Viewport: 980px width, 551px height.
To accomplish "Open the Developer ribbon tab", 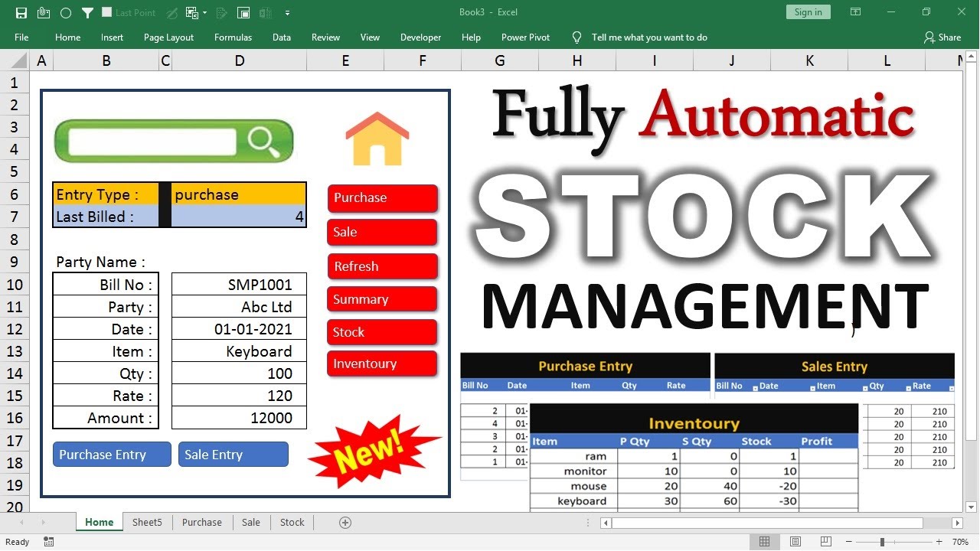I will coord(420,37).
